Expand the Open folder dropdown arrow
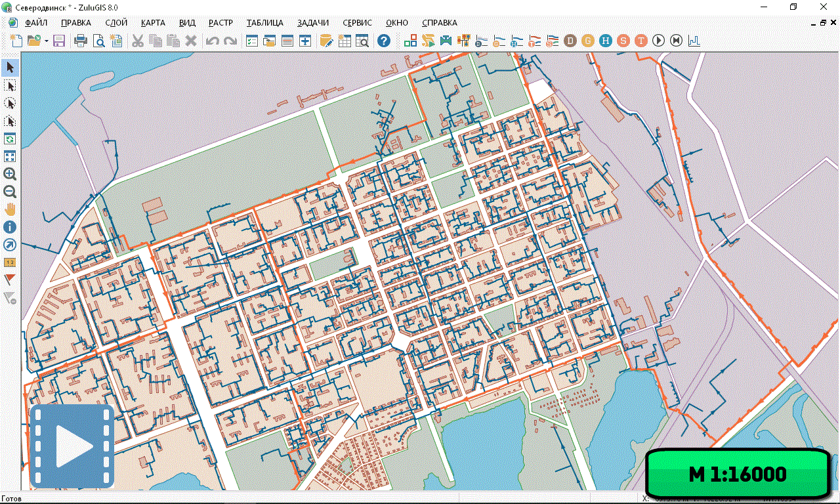840x504 pixels. (47, 41)
